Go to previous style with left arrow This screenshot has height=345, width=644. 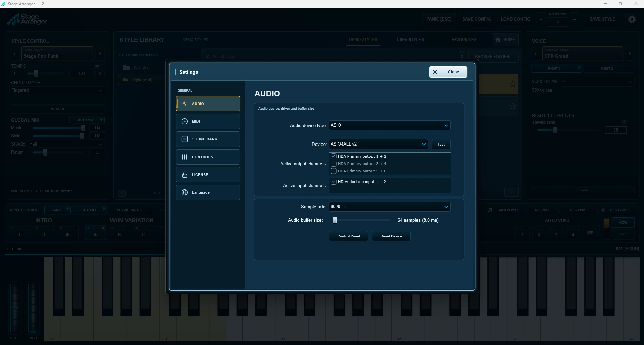pos(14,54)
